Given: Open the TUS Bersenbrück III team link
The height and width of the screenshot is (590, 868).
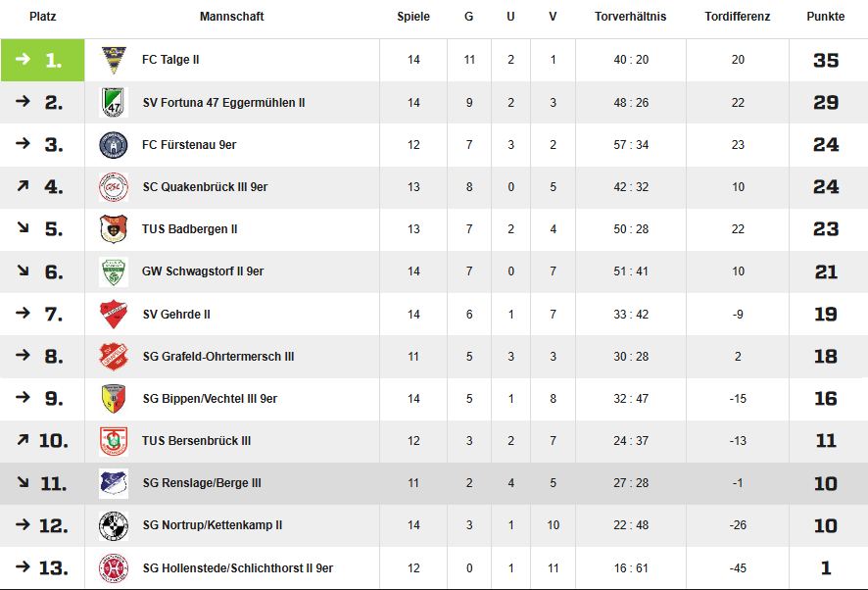Looking at the screenshot, I should point(197,441).
